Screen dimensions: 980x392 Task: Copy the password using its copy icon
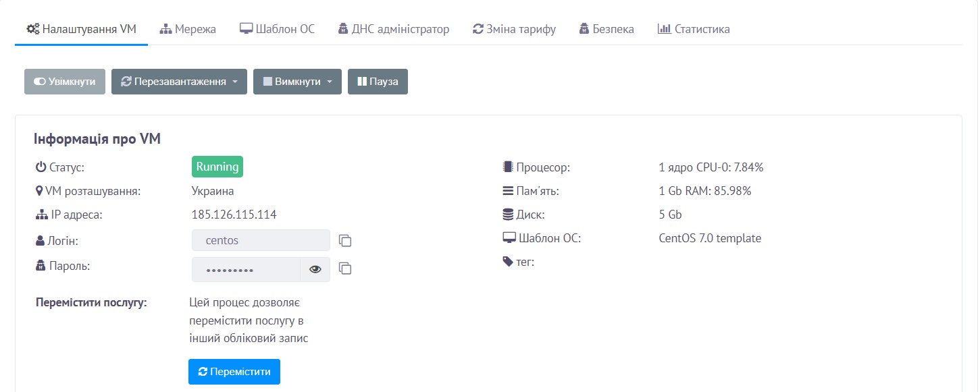pos(345,269)
